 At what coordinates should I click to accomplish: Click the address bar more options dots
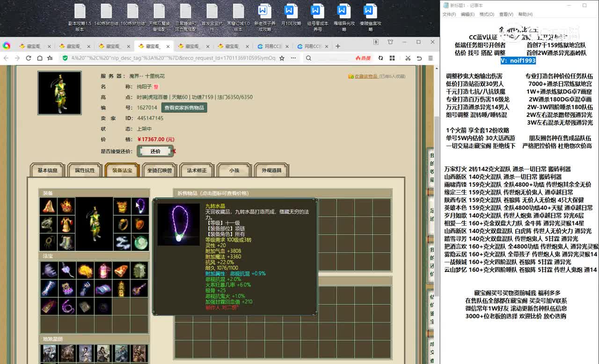coord(293,58)
